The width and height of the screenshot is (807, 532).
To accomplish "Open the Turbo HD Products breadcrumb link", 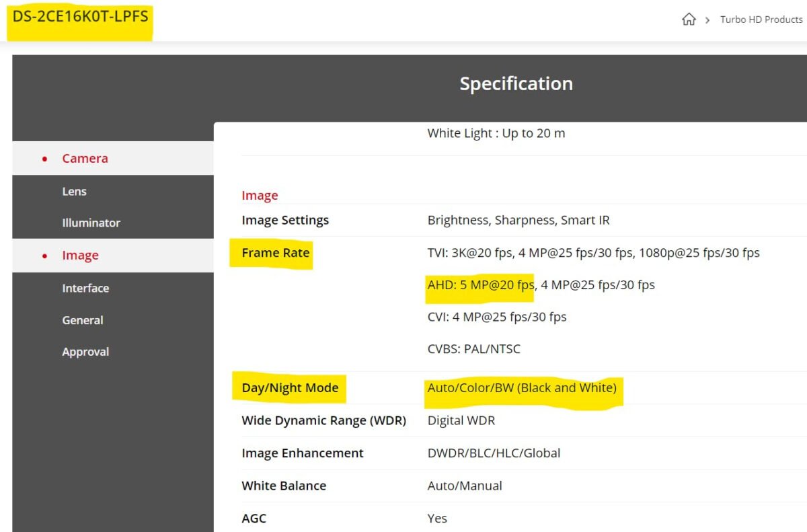I will click(761, 20).
